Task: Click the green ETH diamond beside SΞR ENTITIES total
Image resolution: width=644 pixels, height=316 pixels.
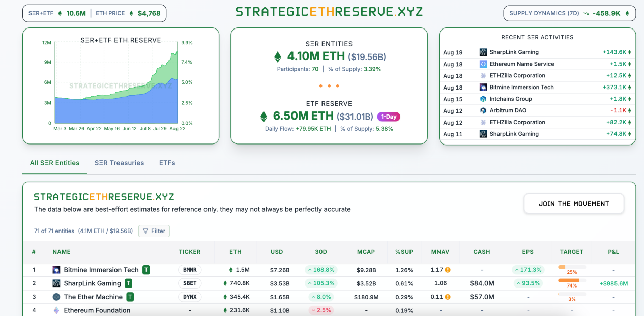Action: click(277, 56)
